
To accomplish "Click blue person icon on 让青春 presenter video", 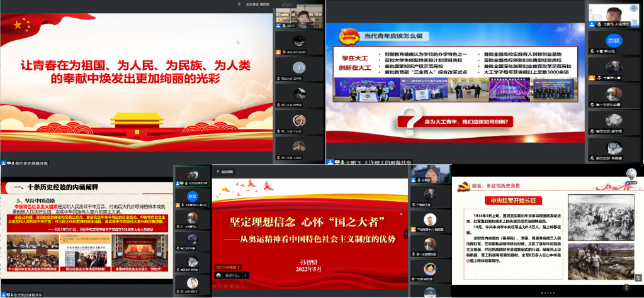I will coord(278,26).
